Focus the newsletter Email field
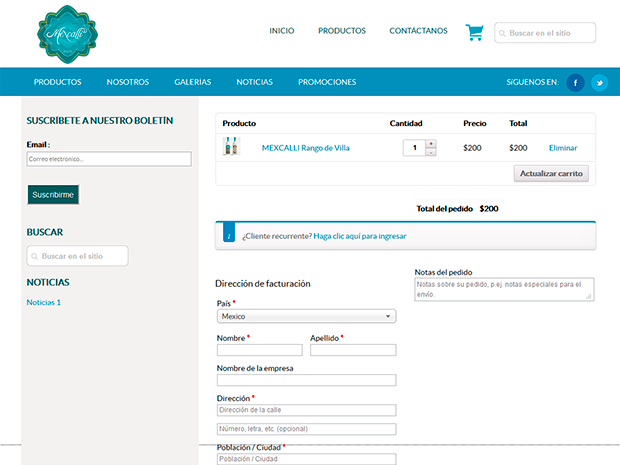This screenshot has height=465, width=620. click(x=109, y=159)
